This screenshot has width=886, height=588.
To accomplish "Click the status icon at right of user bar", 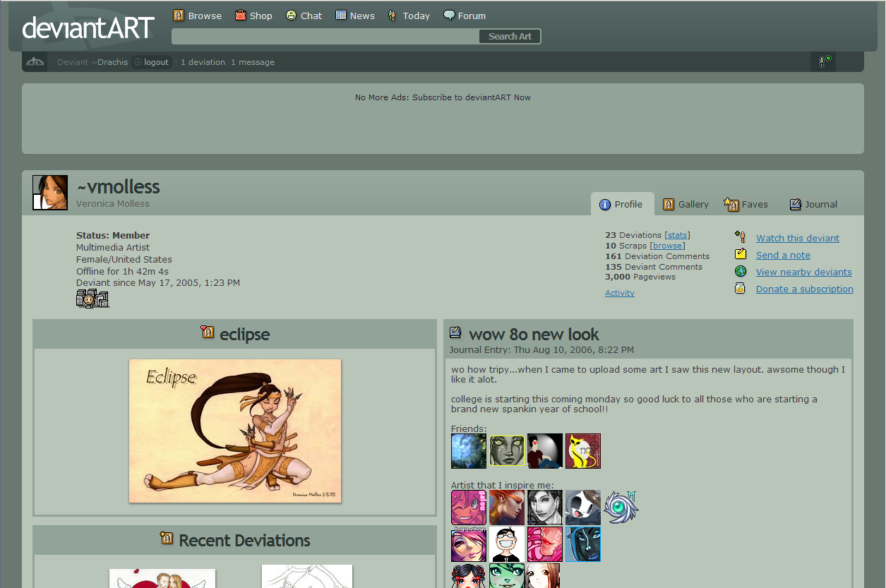I will (823, 62).
